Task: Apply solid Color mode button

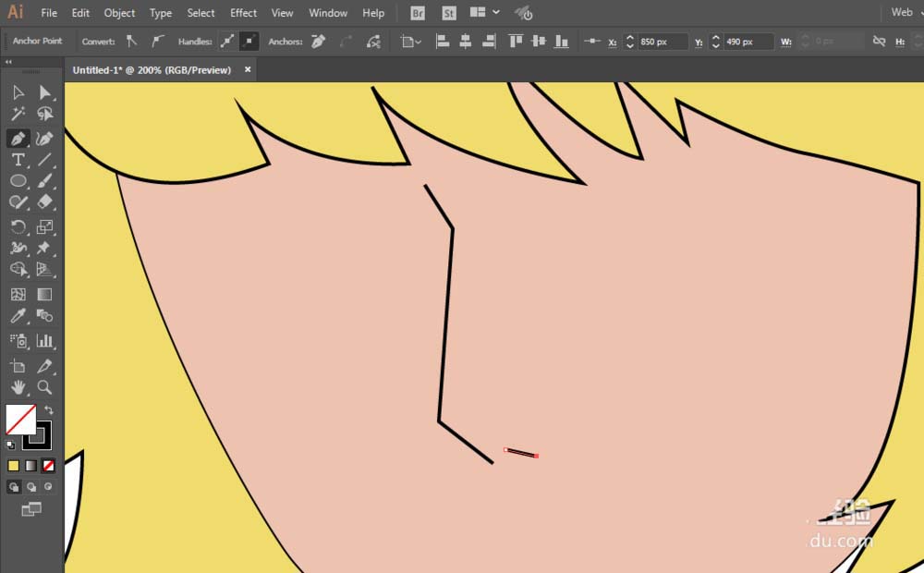Action: [x=14, y=466]
